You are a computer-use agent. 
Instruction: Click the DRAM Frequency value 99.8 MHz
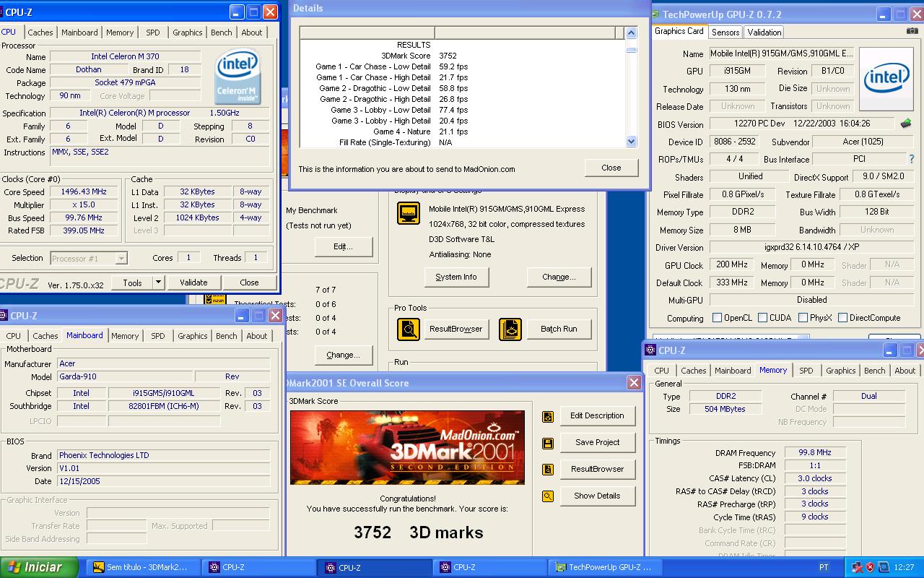pos(815,453)
